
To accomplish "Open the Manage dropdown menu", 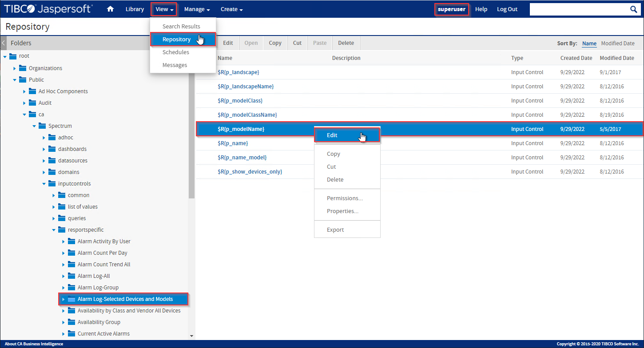I will (197, 9).
